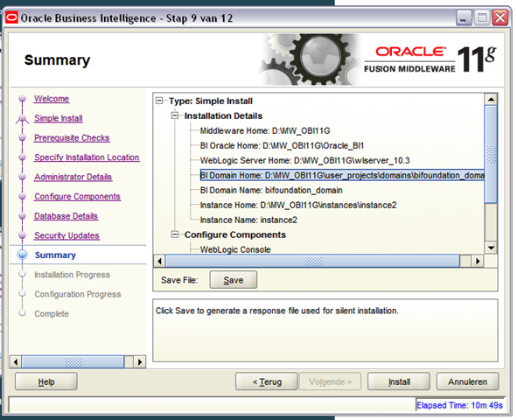This screenshot has height=420, width=517.
Task: Click summary tree scroll left arrow
Action: pyautogui.click(x=159, y=261)
